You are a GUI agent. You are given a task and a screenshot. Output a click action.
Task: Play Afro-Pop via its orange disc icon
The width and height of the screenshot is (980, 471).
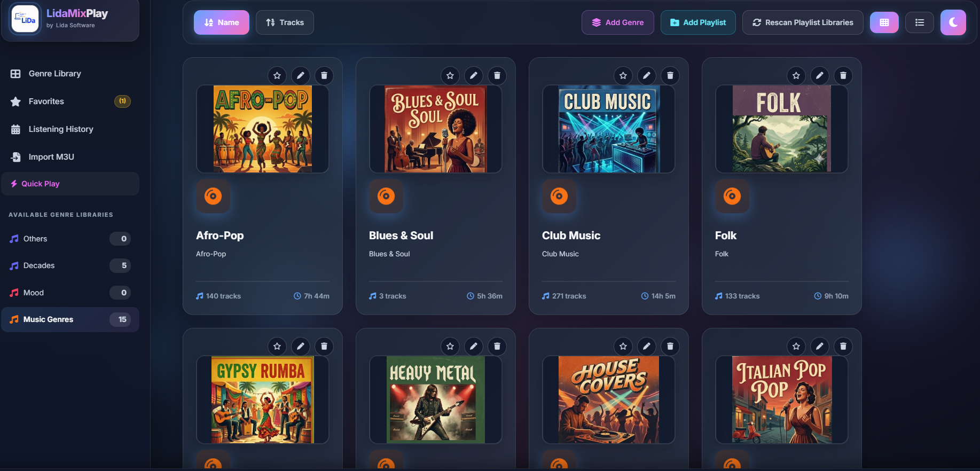coord(213,196)
